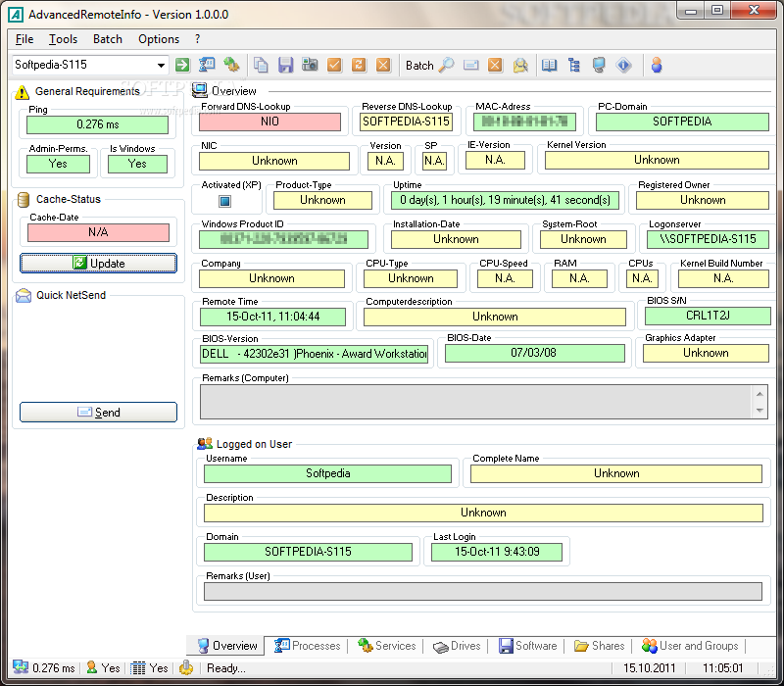Click the PC-Domain SOFTPEDIA value

tap(682, 122)
